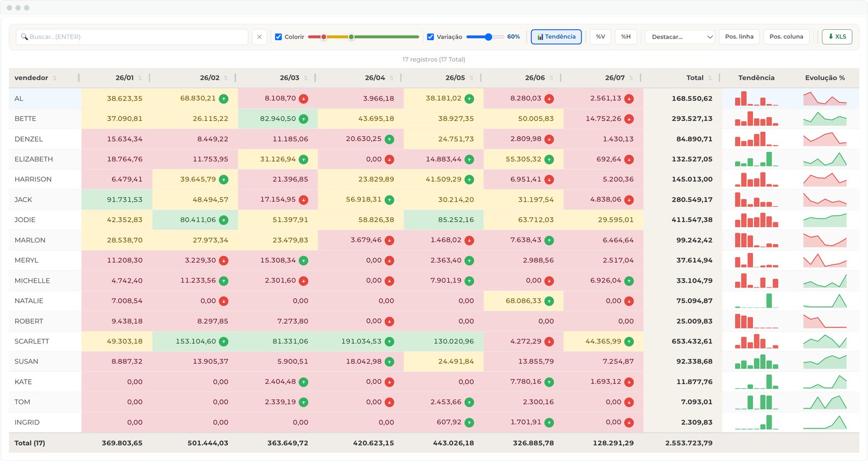868x461 pixels.
Task: Click the 68.086,33 cell for NATALIE
Action: click(x=524, y=300)
